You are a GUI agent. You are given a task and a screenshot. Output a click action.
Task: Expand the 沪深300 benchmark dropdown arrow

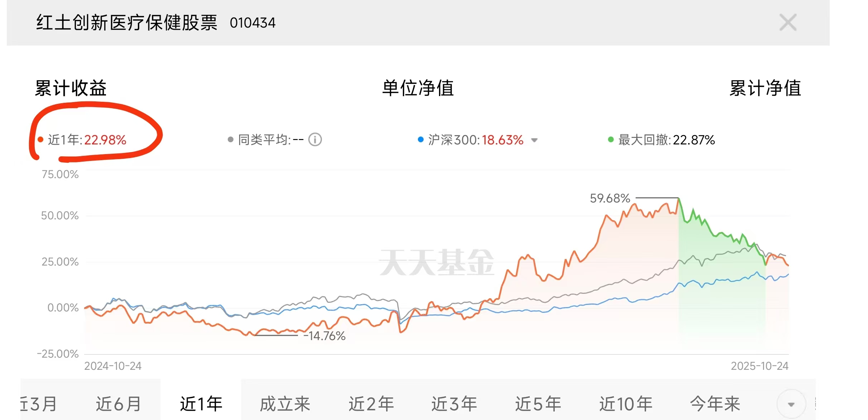click(534, 140)
